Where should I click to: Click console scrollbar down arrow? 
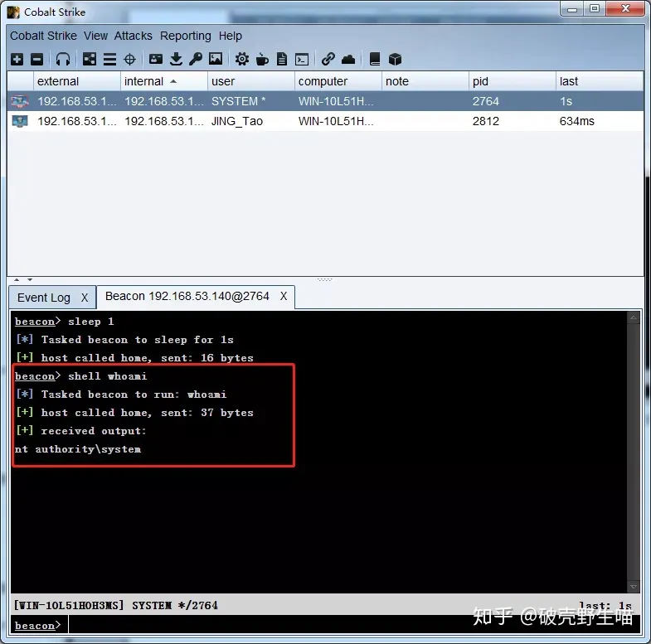(634, 587)
